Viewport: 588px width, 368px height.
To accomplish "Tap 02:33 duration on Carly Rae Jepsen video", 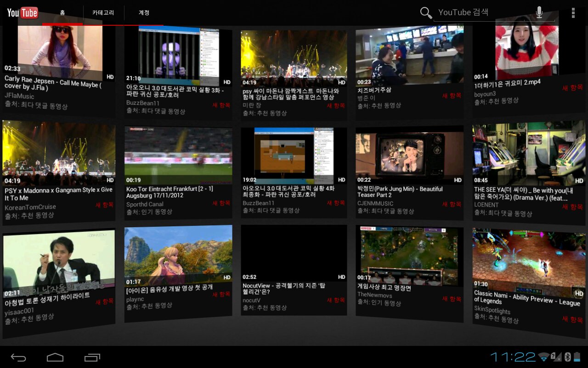I will coord(12,69).
